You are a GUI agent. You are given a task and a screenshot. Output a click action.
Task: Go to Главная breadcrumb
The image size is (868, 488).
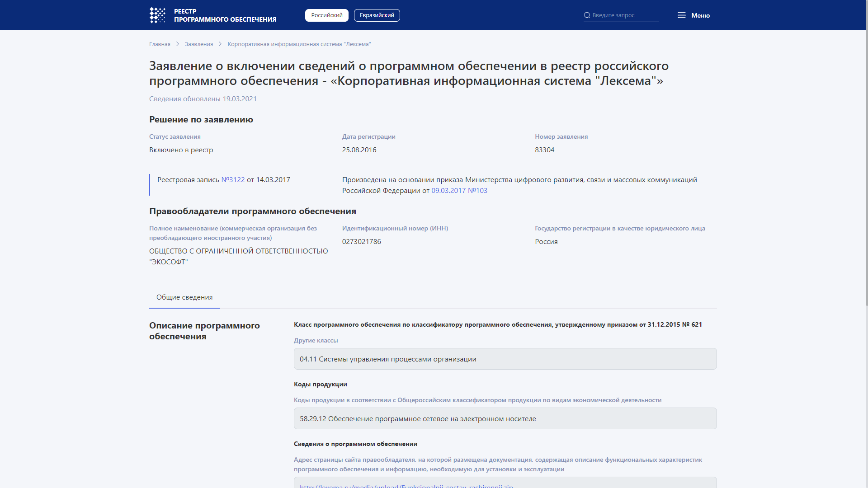(x=160, y=44)
